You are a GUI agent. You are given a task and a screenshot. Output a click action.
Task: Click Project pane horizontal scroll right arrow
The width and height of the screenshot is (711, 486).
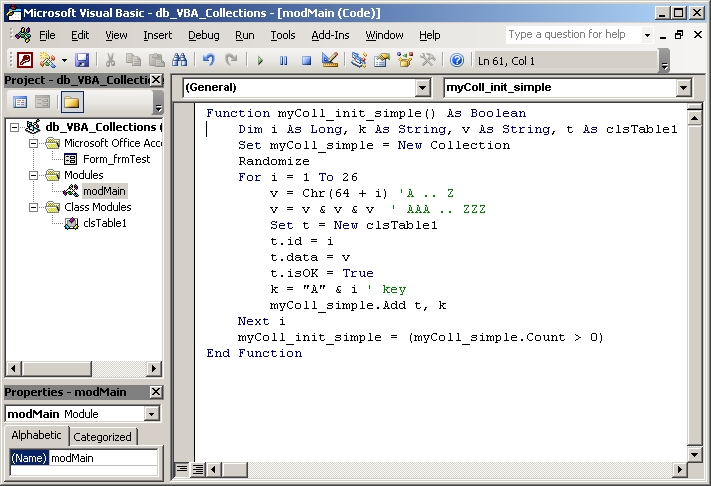tap(154, 369)
